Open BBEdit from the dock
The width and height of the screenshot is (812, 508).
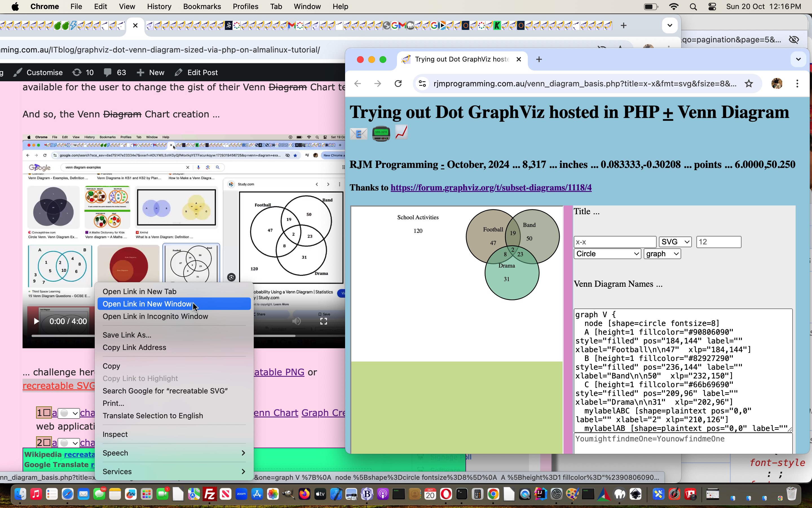click(367, 494)
